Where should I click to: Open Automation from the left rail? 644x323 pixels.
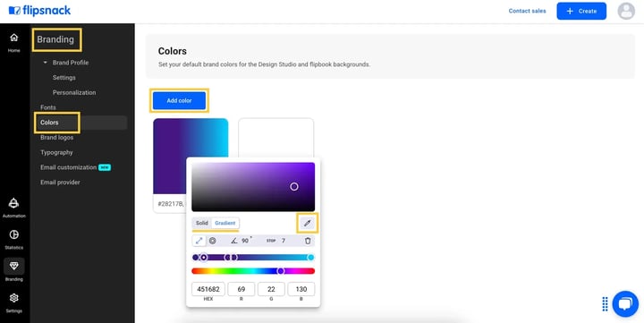(x=14, y=208)
